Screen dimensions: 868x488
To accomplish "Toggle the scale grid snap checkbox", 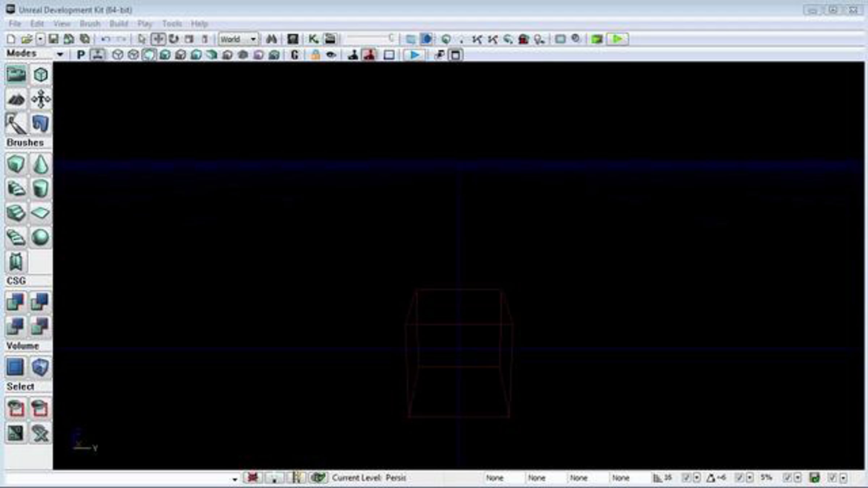I will [x=787, y=478].
